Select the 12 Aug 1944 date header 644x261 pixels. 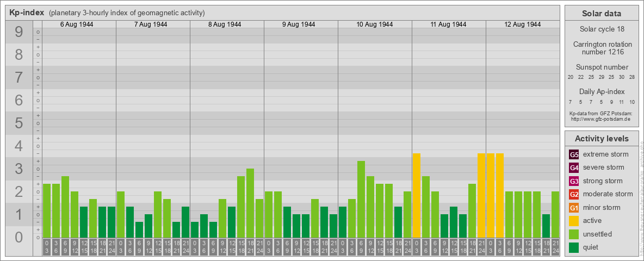pyautogui.click(x=522, y=24)
